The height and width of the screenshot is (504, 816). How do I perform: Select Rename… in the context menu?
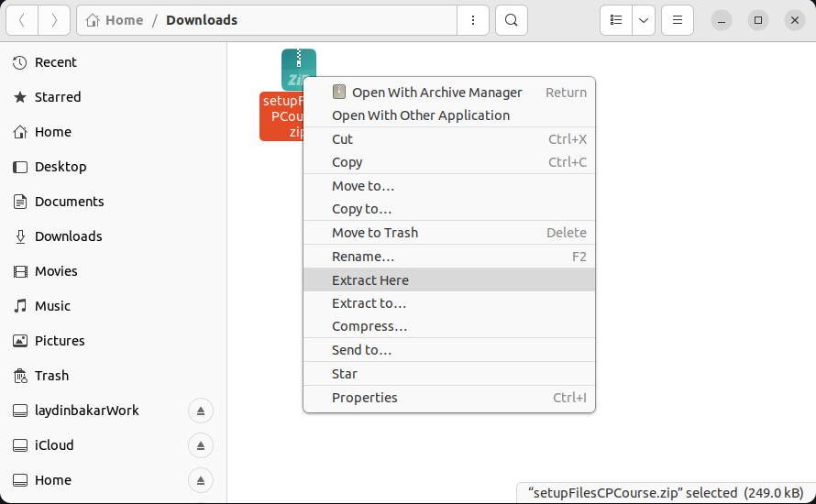(363, 257)
